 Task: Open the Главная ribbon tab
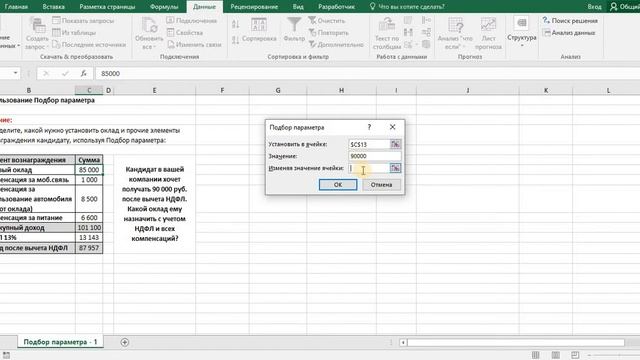click(16, 7)
